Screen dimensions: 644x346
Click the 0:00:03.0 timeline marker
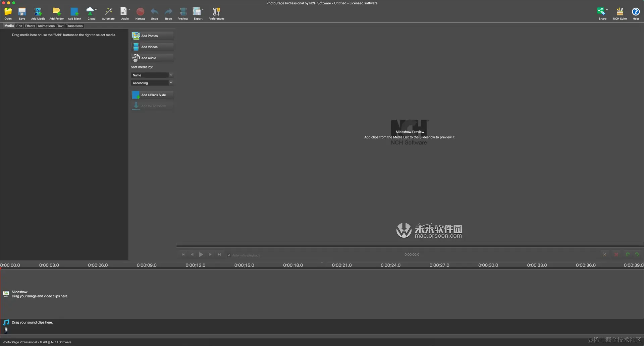[x=49, y=265]
